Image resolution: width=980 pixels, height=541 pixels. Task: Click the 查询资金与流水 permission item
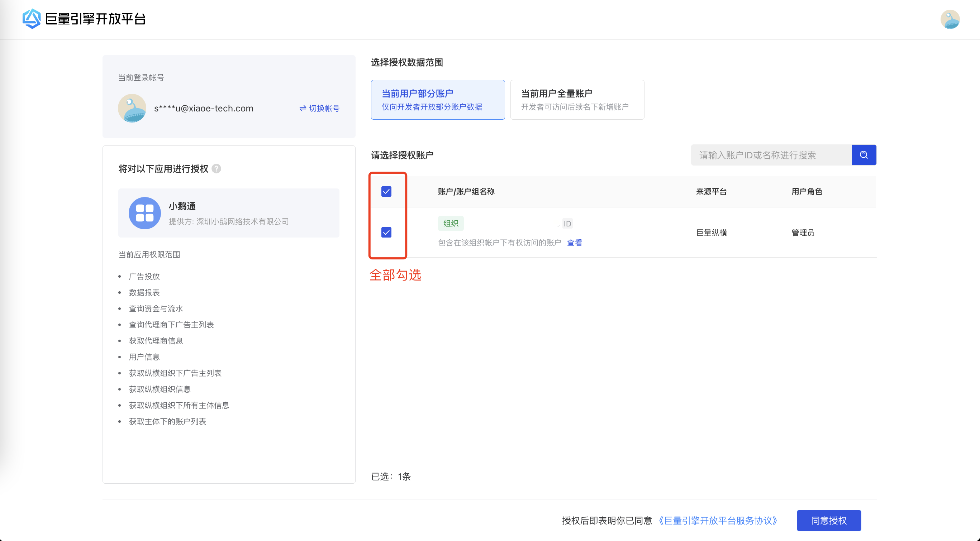[156, 309]
